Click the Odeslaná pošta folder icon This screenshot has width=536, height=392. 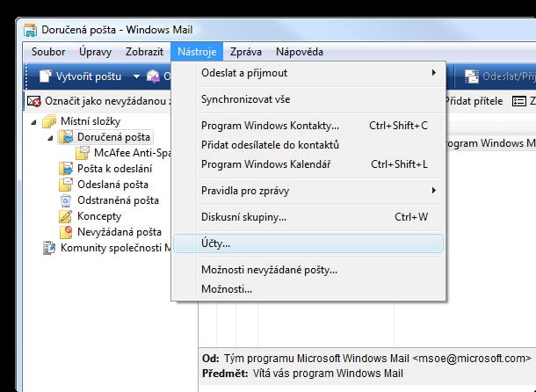66,185
